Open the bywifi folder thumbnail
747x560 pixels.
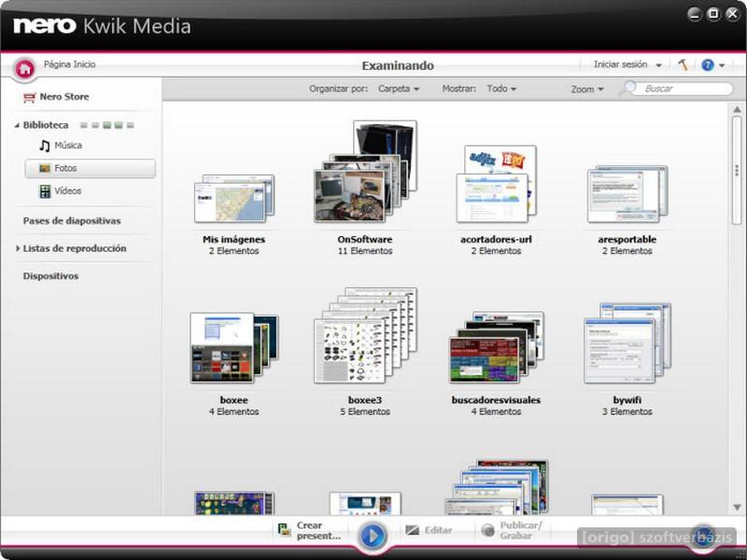point(627,343)
